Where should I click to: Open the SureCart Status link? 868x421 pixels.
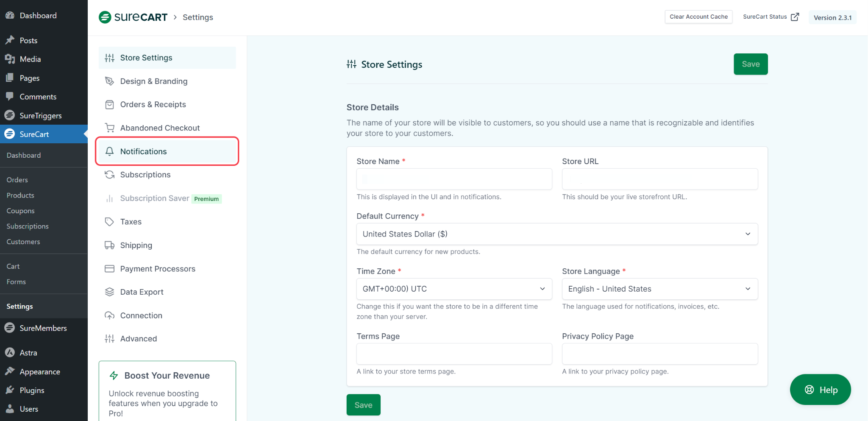[771, 17]
